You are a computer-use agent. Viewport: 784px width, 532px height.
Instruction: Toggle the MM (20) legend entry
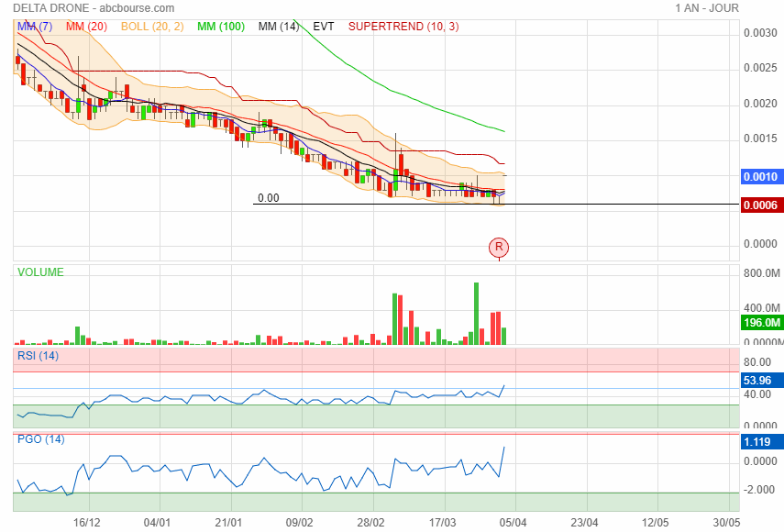pos(86,27)
